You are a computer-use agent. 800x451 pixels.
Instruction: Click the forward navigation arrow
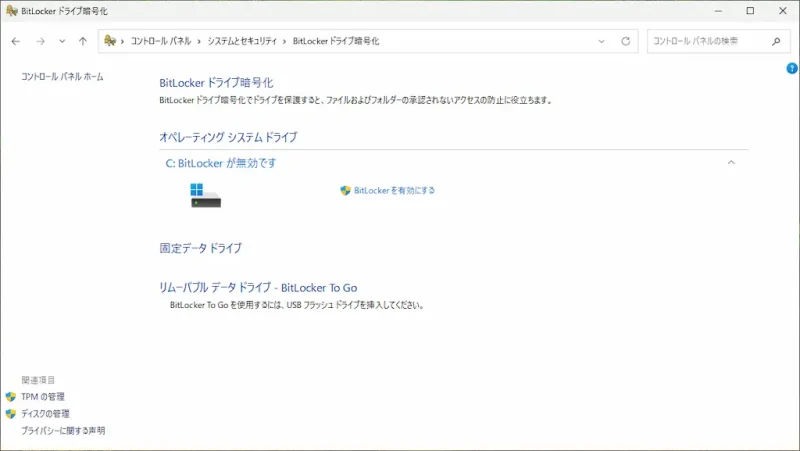pyautogui.click(x=40, y=41)
